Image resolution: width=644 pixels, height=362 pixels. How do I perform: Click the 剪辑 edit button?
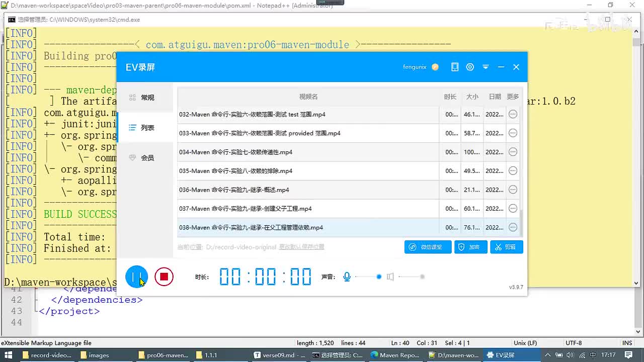point(507,247)
